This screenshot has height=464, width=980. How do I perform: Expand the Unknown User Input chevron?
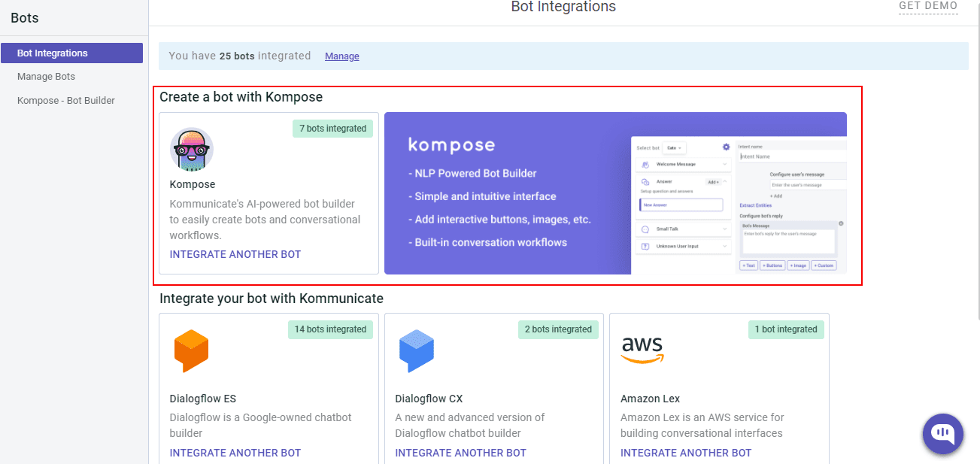pyautogui.click(x=724, y=246)
